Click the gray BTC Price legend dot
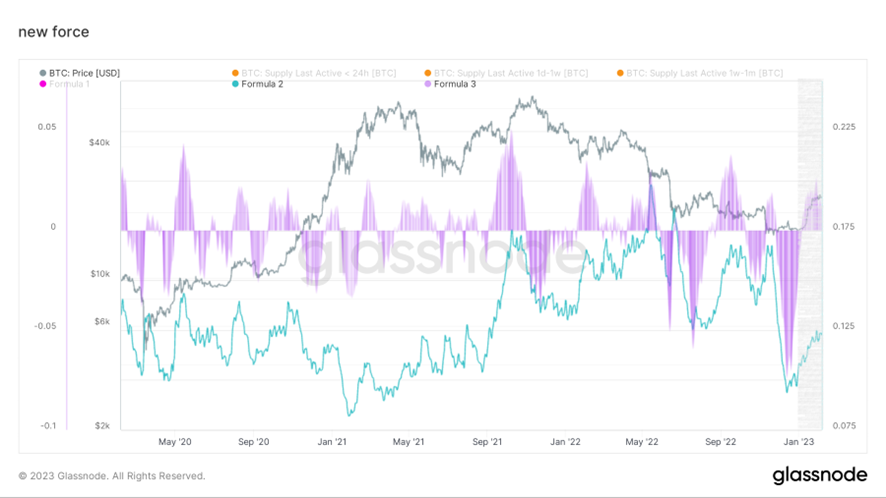 coord(42,73)
